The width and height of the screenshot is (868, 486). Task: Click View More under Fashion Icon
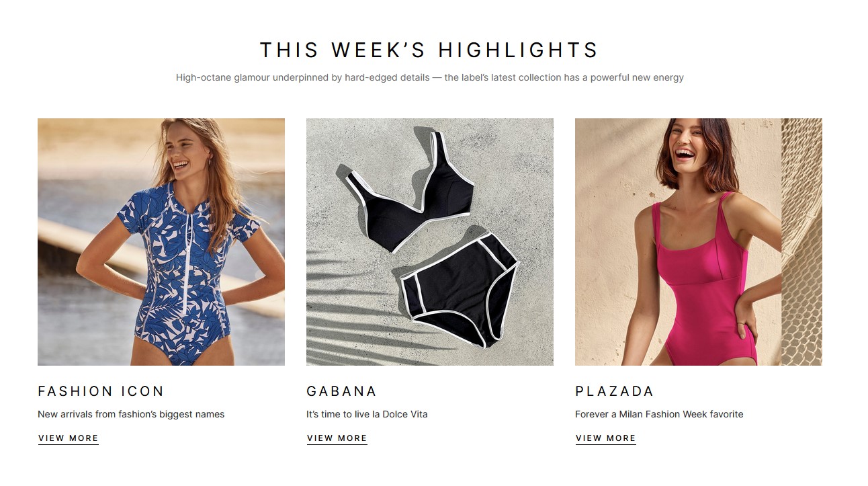pos(69,438)
